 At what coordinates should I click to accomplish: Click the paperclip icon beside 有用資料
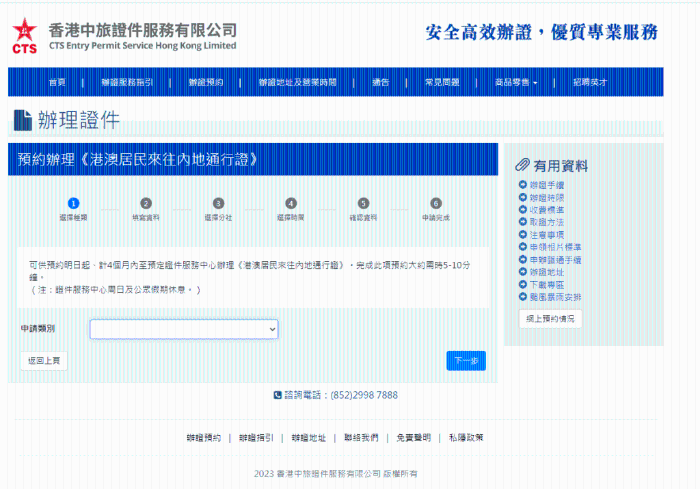522,165
